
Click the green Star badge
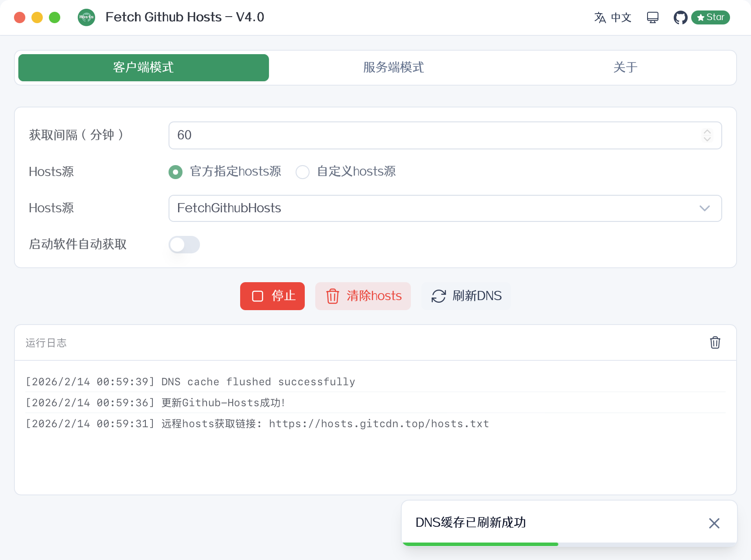click(710, 17)
